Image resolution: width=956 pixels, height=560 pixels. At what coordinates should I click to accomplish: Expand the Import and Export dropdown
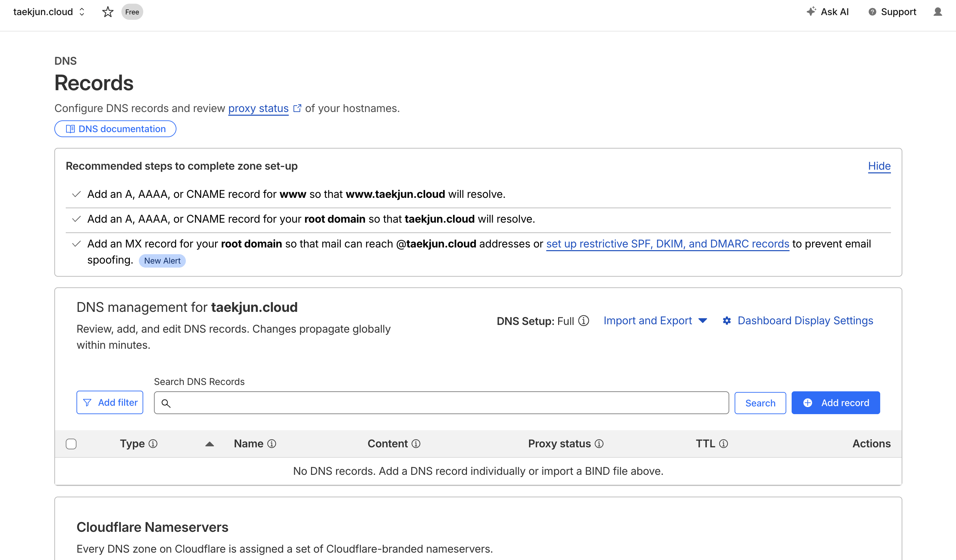point(655,321)
